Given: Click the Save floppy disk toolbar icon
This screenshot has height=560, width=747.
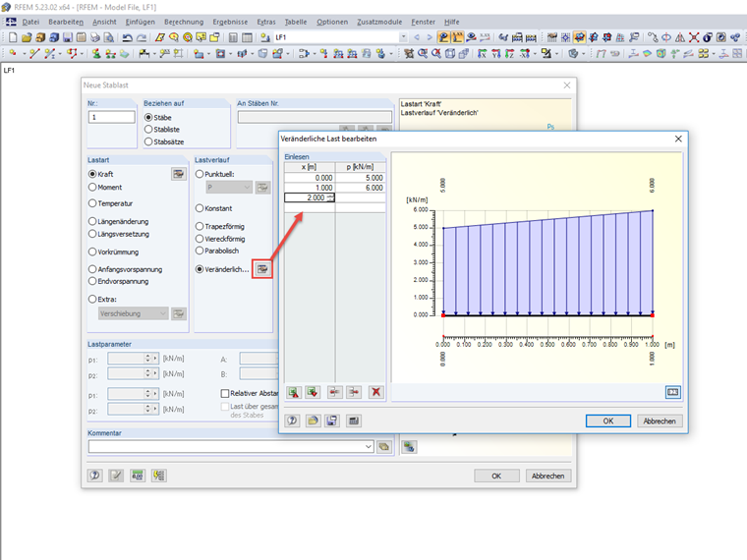Looking at the screenshot, I should [x=68, y=37].
